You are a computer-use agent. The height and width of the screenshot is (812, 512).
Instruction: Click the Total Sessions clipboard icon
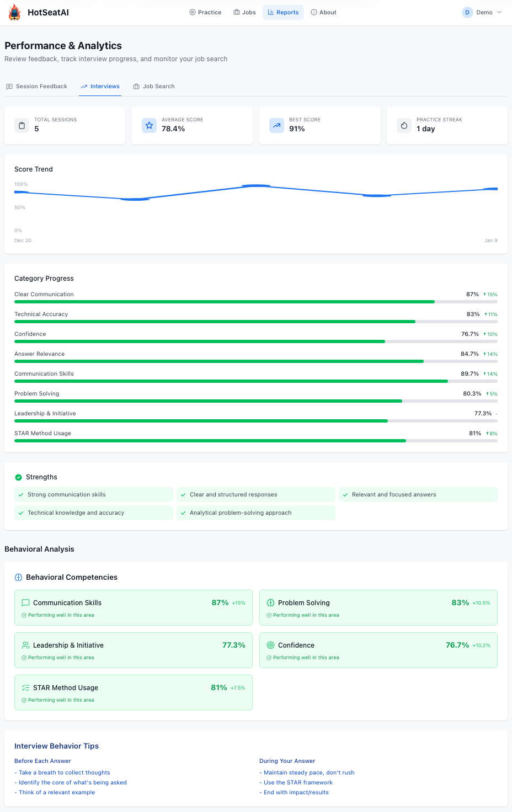[x=22, y=126]
